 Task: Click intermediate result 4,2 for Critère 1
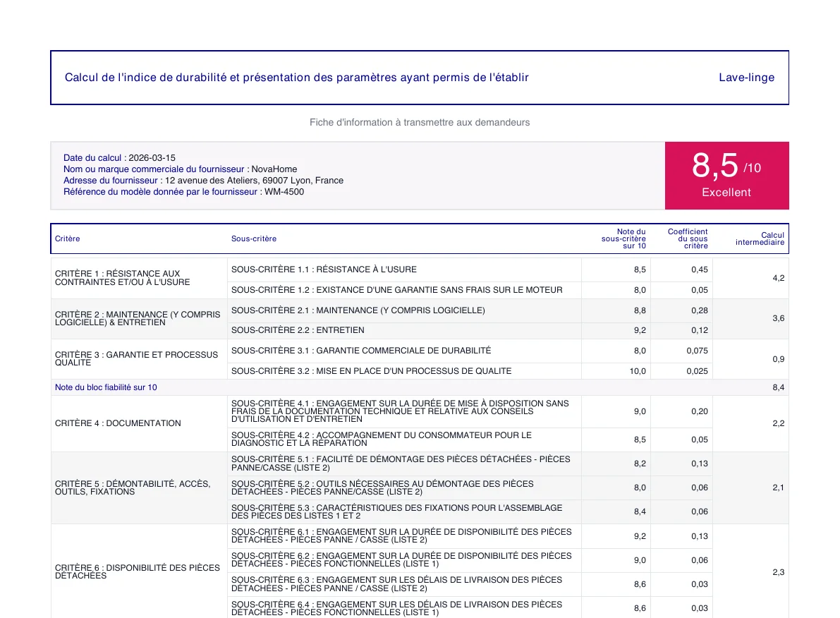[x=779, y=278]
